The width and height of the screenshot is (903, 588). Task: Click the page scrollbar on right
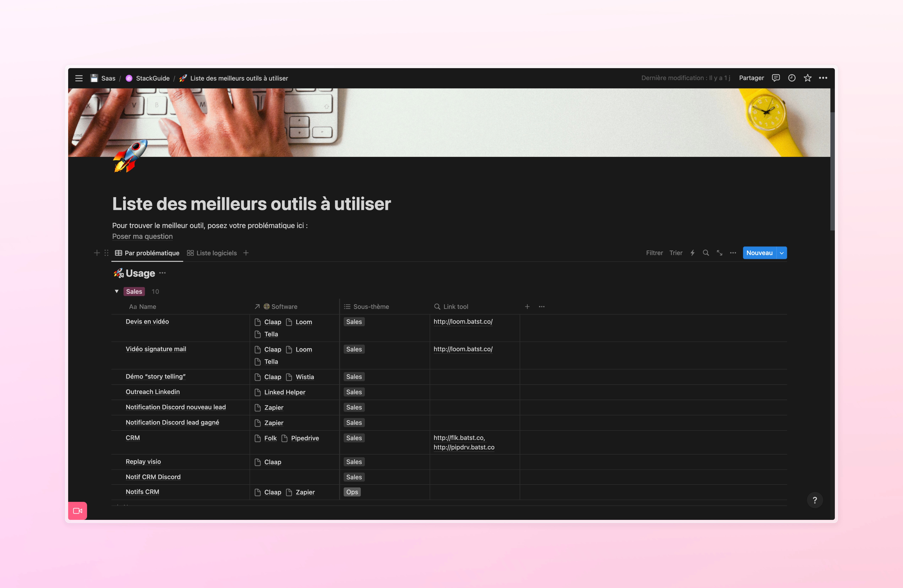tap(832, 171)
